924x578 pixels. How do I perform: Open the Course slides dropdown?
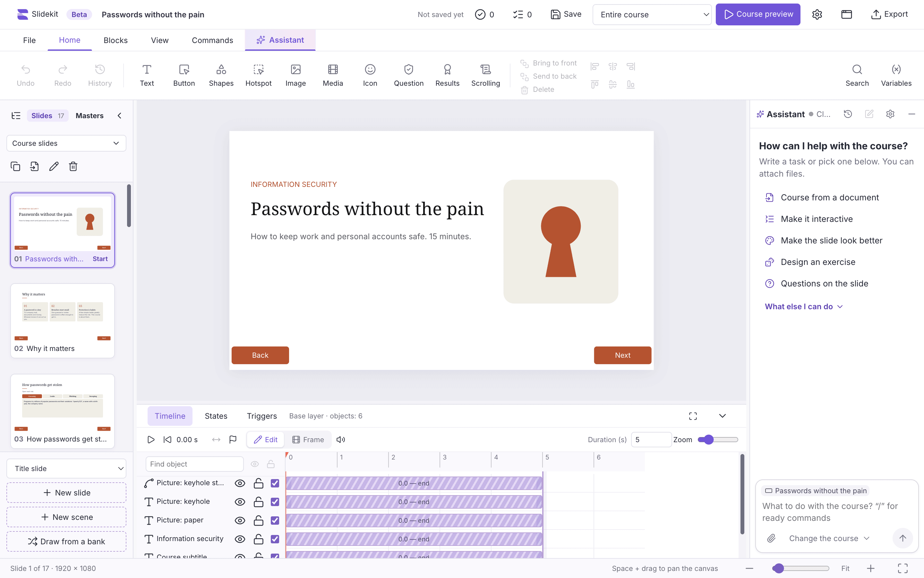(66, 143)
